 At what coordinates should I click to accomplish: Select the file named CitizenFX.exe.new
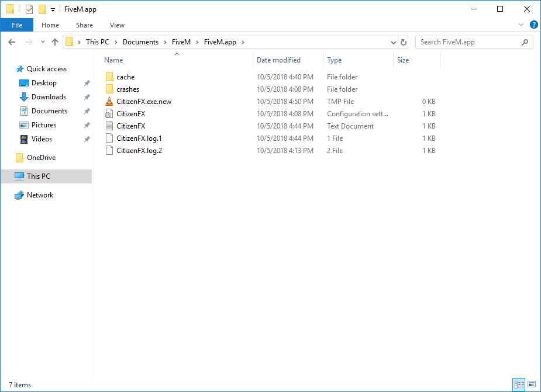[x=144, y=102]
